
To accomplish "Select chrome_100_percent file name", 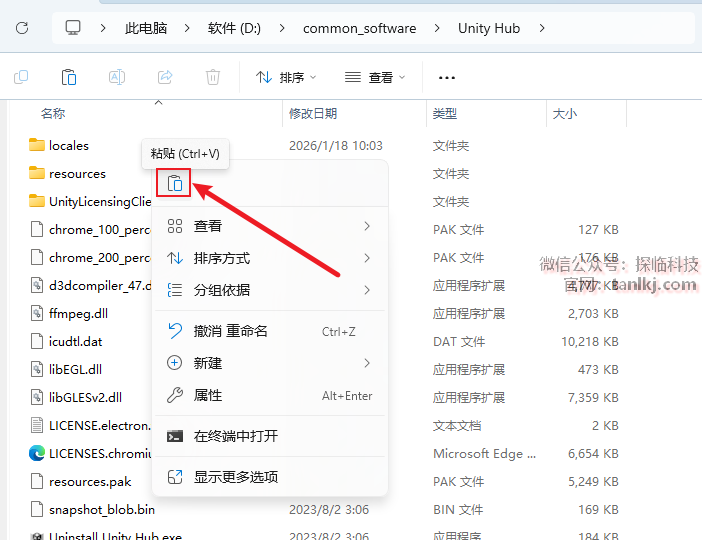I will click(100, 229).
